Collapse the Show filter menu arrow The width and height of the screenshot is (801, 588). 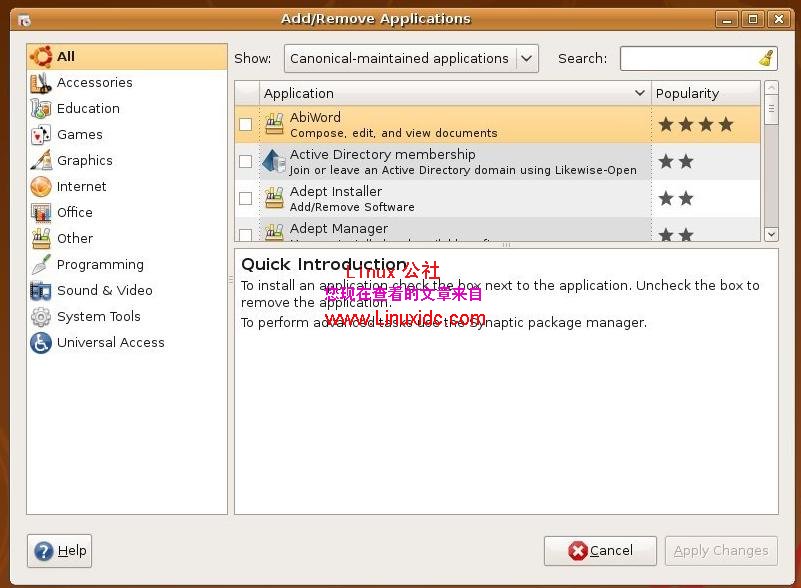pyautogui.click(x=527, y=58)
